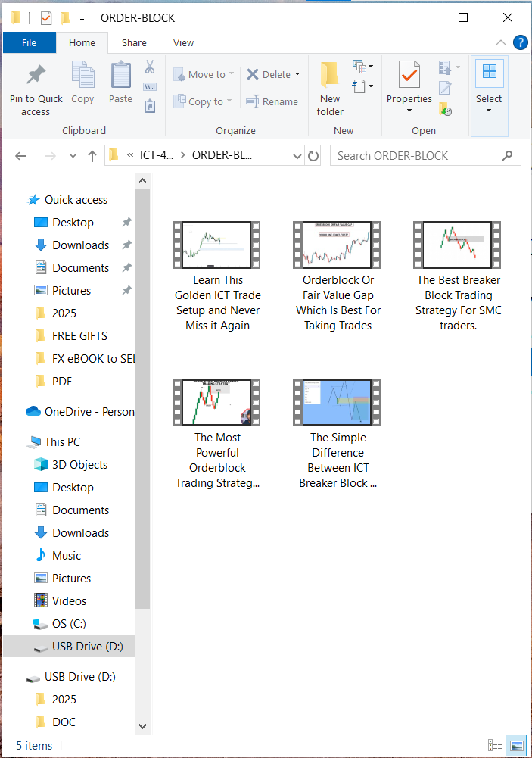Open the blue Help question mark icon
This screenshot has height=758, width=532.
pos(520,42)
